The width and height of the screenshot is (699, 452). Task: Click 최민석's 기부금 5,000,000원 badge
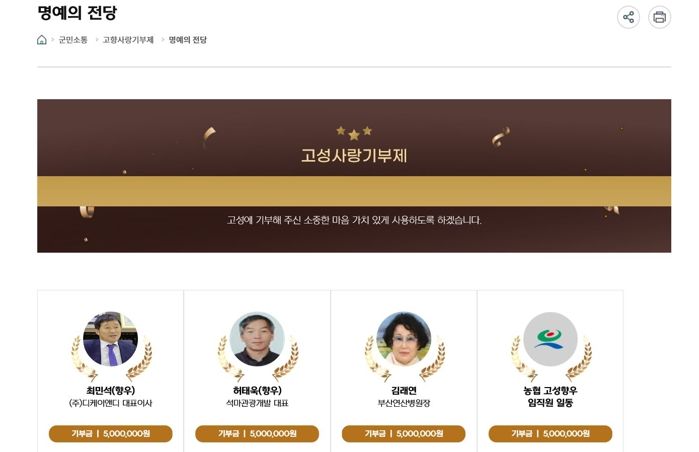[111, 433]
